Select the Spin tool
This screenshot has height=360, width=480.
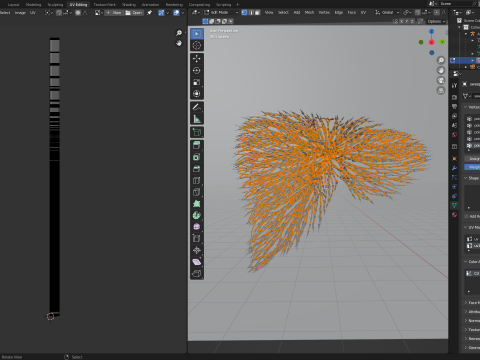[x=197, y=215]
